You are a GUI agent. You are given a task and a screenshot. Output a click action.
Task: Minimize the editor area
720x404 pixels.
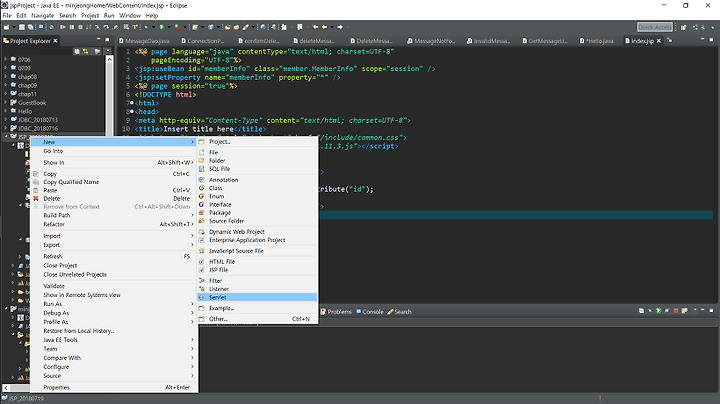[x=703, y=40]
